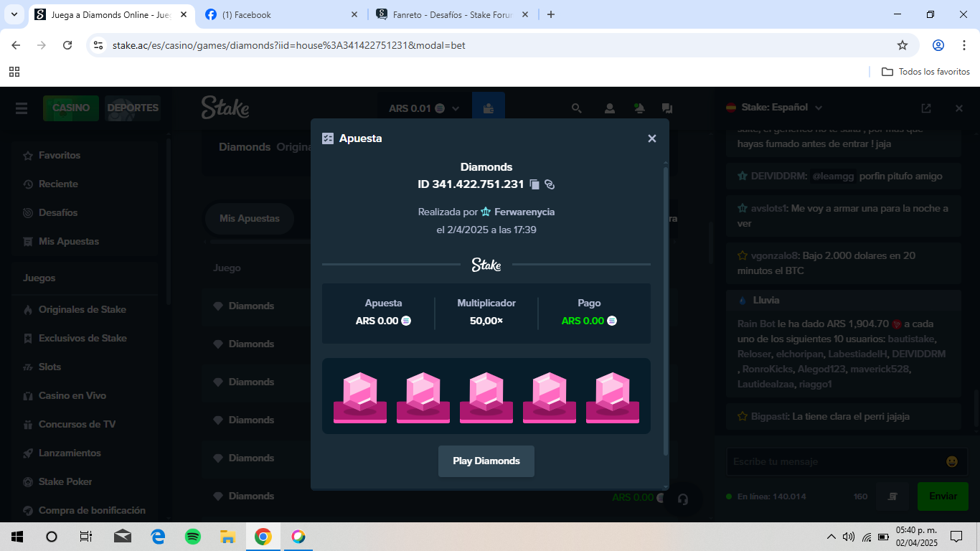
Task: Copy the bet link with chain icon
Action: (550, 184)
